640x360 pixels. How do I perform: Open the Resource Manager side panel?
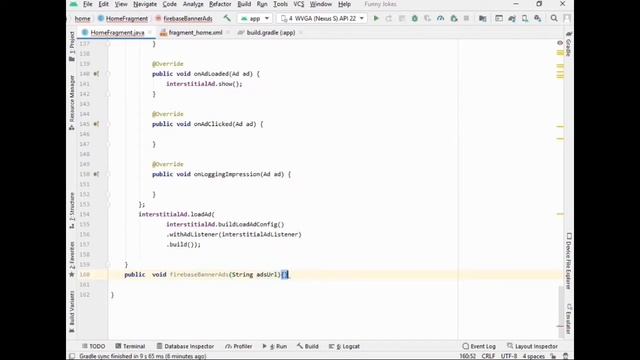72,102
